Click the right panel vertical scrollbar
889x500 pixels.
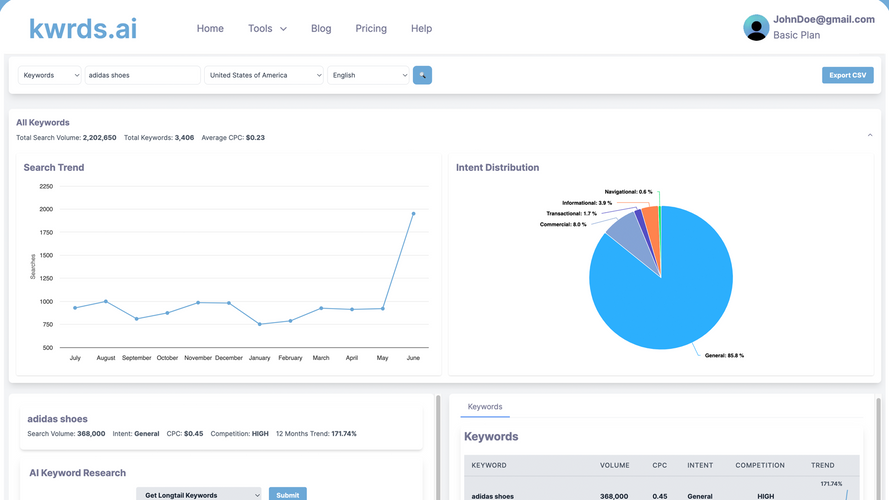point(879,448)
